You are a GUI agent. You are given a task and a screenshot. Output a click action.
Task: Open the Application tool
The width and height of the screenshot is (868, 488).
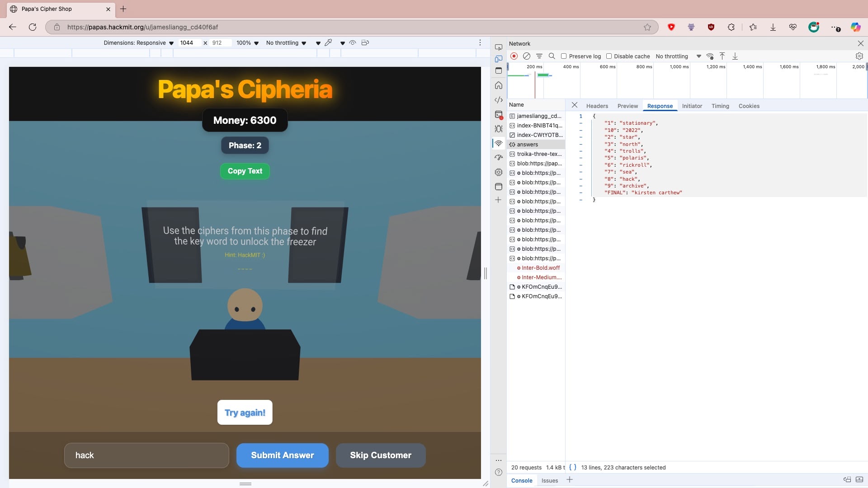[x=499, y=186]
